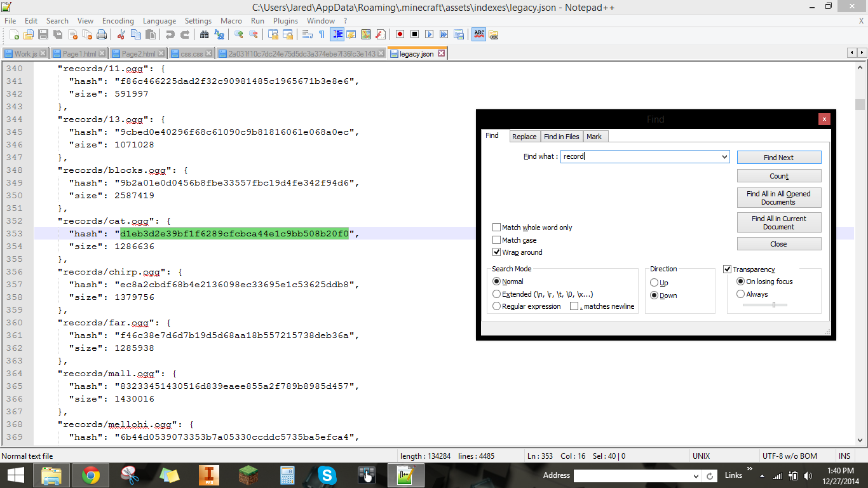
Task: Click the Close button in Find dialog
Action: click(x=779, y=244)
